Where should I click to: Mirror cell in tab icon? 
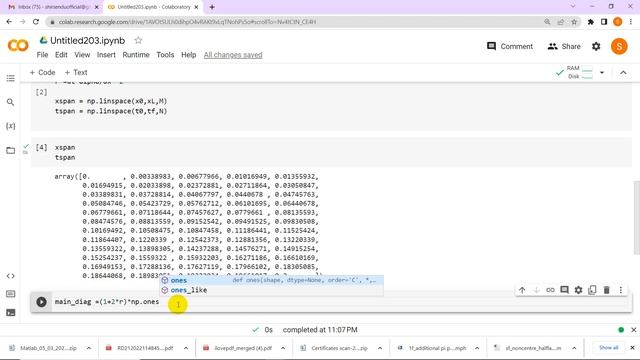pos(592,290)
